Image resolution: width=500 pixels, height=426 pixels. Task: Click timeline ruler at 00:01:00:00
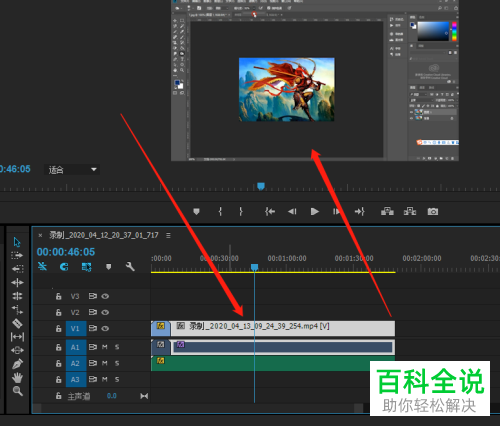[287, 258]
